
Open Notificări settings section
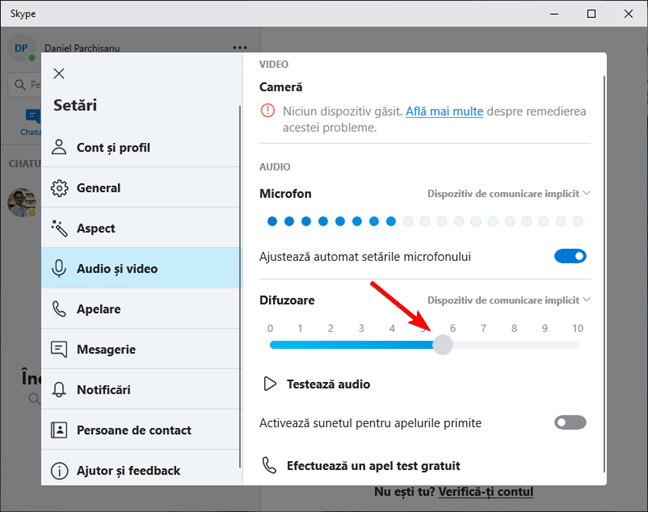tap(141, 389)
